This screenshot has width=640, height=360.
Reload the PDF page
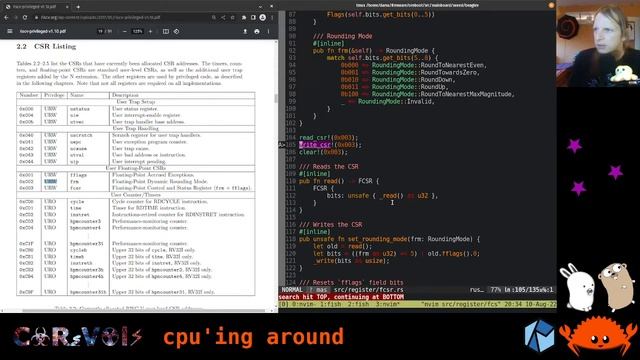(25, 18)
